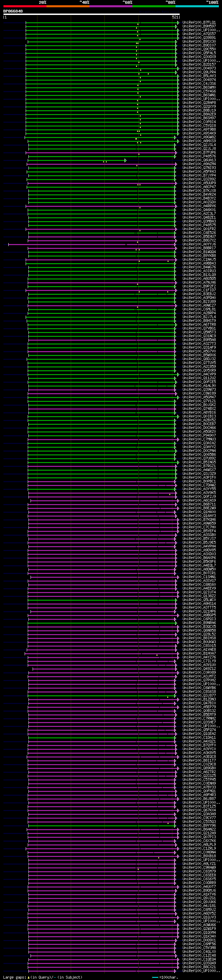
Task: Select hit label UniRef100_Q67KX4
Action: click(x=199, y=810)
